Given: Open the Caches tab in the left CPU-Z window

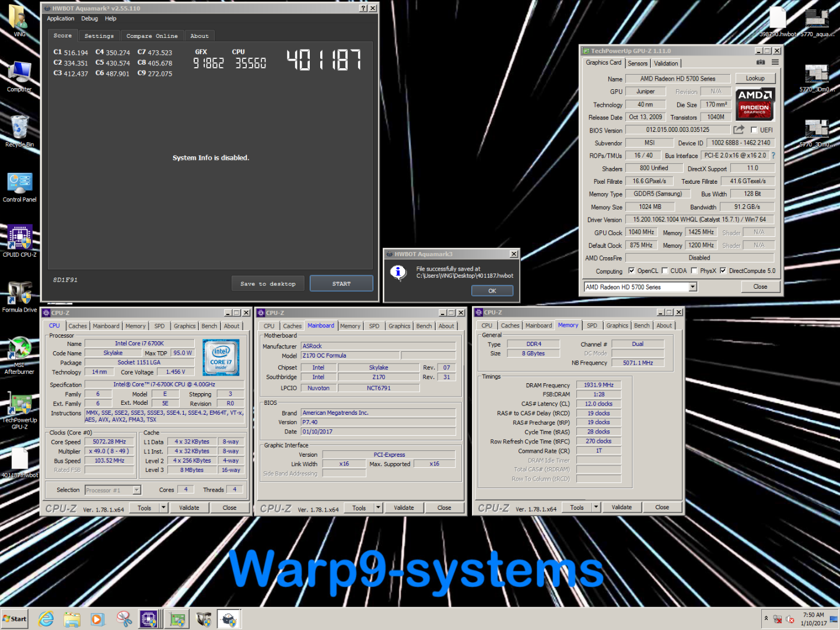Looking at the screenshot, I should (x=78, y=326).
